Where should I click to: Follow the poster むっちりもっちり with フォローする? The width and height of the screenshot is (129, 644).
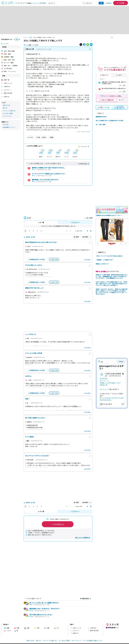coord(54,282)
